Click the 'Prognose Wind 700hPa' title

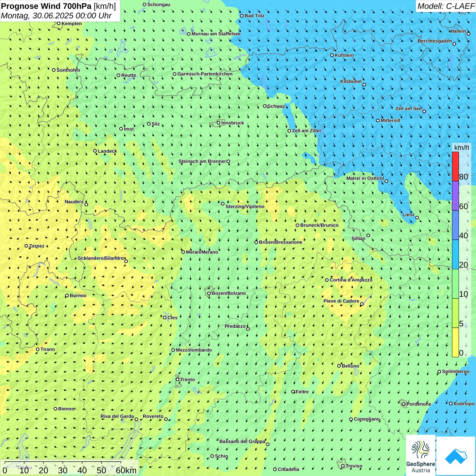46,6
